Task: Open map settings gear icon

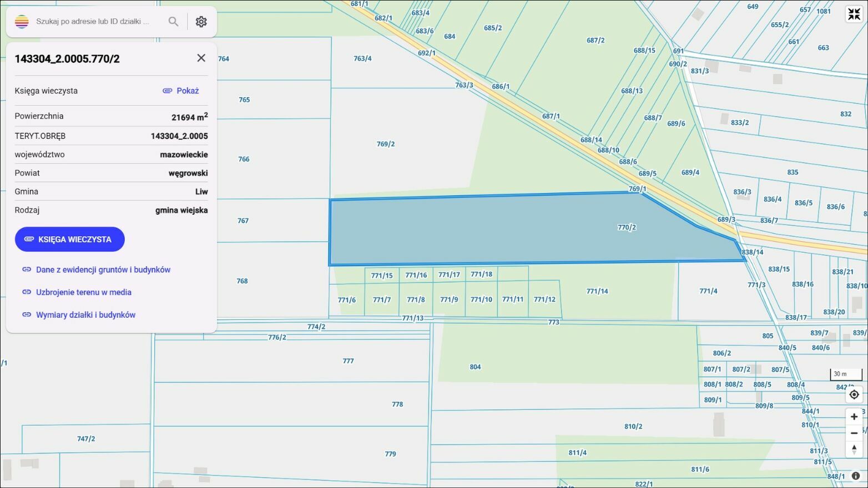Action: (x=201, y=22)
